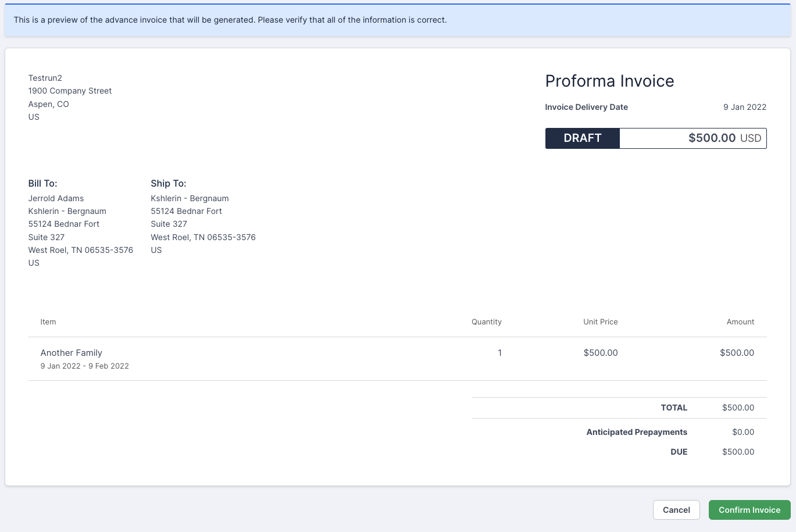This screenshot has width=796, height=532.
Task: Click the Anticipated Prepayments label
Action: [636, 433]
